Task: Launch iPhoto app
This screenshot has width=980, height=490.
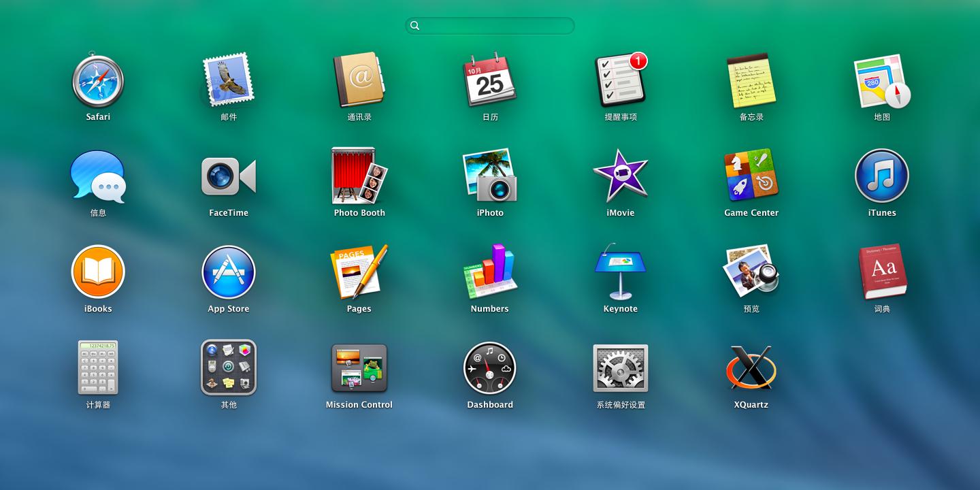Action: [490, 176]
